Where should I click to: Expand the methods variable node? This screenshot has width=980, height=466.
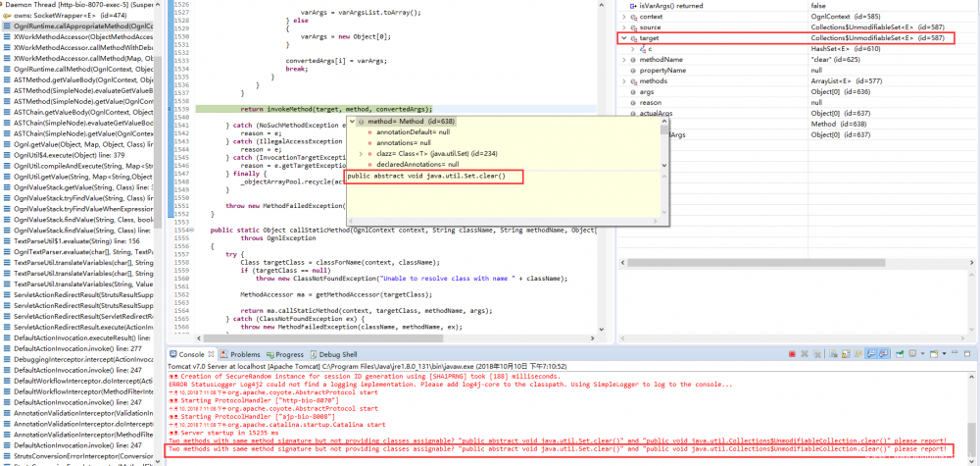coord(623,81)
